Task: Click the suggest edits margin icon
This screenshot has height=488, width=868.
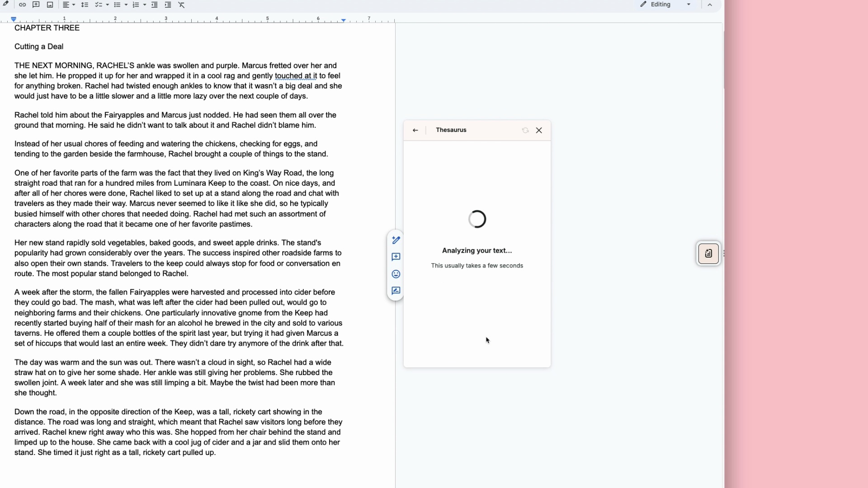Action: click(396, 291)
